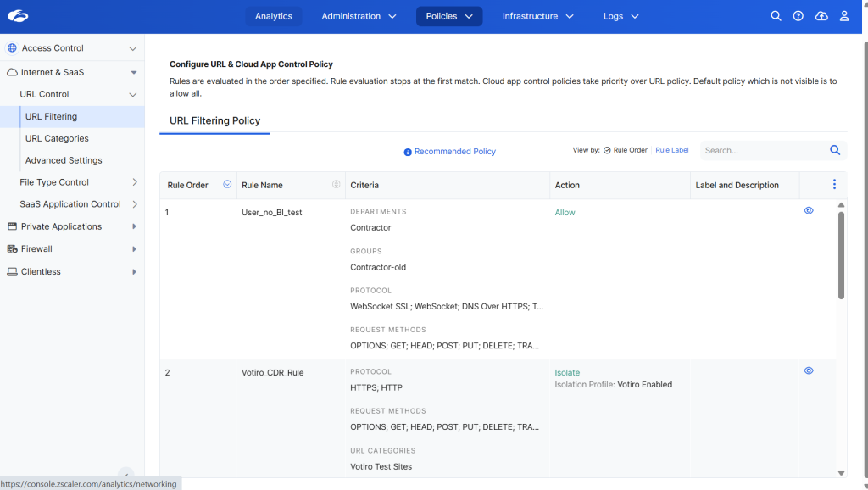Screen dimensions: 868x490
Task: Open Clientless sidebar section
Action: [x=41, y=272]
